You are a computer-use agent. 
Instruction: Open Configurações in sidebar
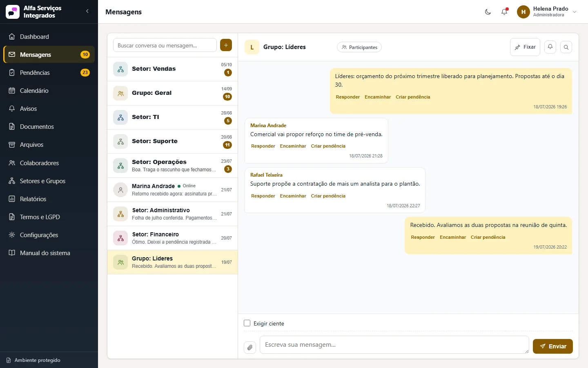point(49,235)
